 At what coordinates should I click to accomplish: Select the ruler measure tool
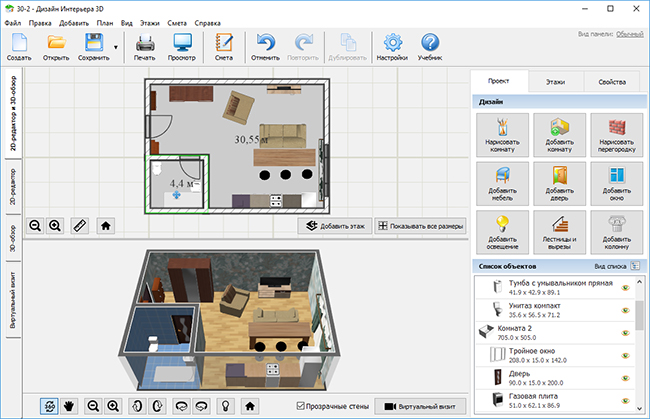(x=79, y=226)
